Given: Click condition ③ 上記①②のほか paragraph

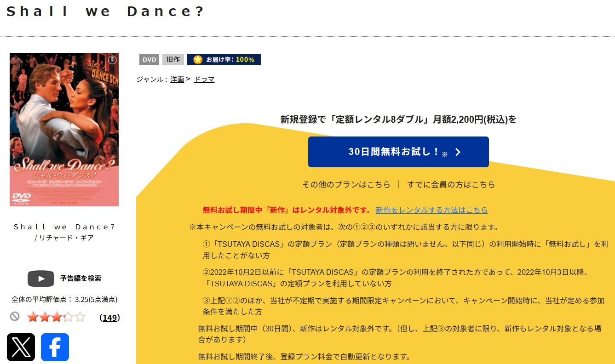Looking at the screenshot, I should click(404, 306).
